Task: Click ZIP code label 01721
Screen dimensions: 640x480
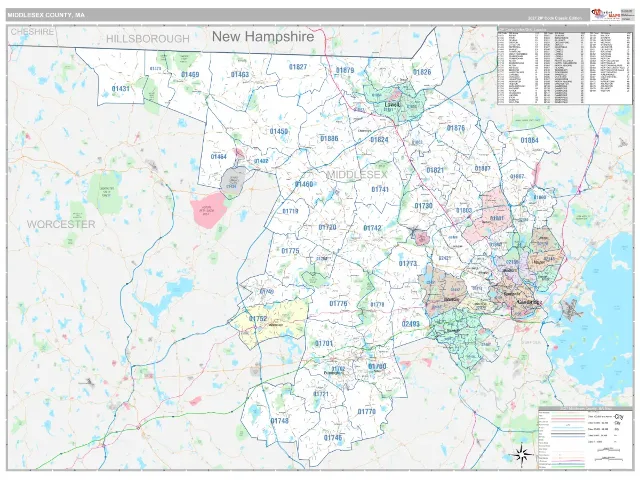Action: (321, 394)
